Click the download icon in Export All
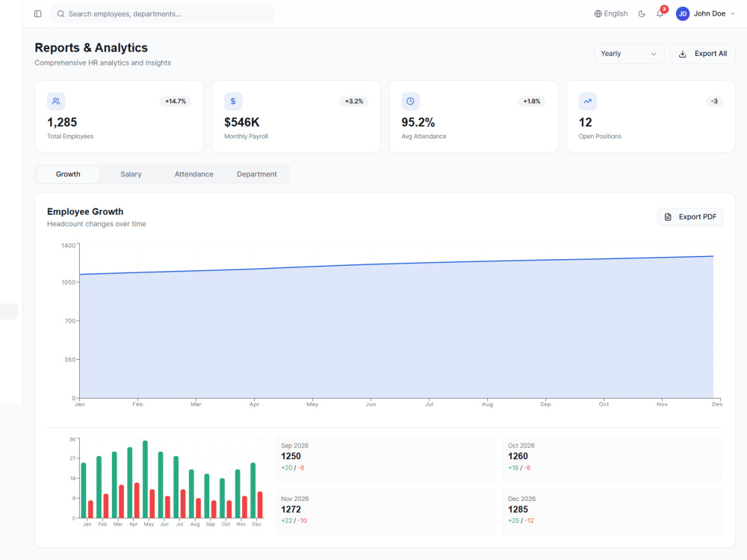Screen dimensions: 747x560 [683, 54]
